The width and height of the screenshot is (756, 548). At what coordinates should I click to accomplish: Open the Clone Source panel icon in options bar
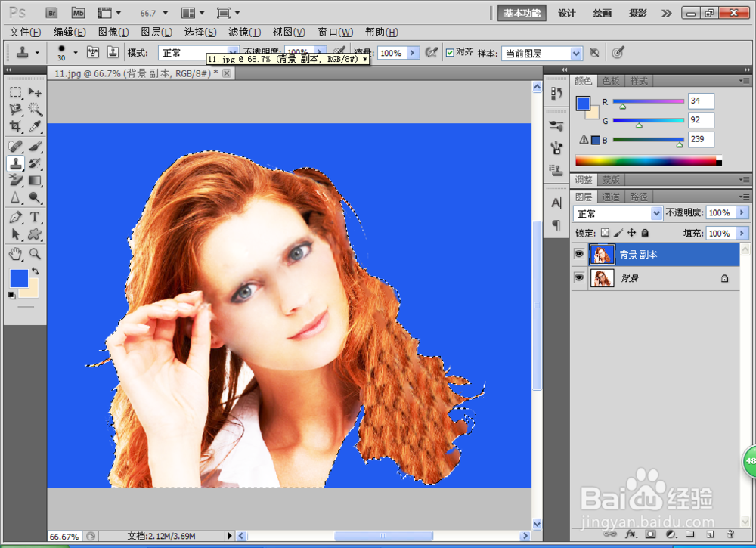click(x=113, y=52)
